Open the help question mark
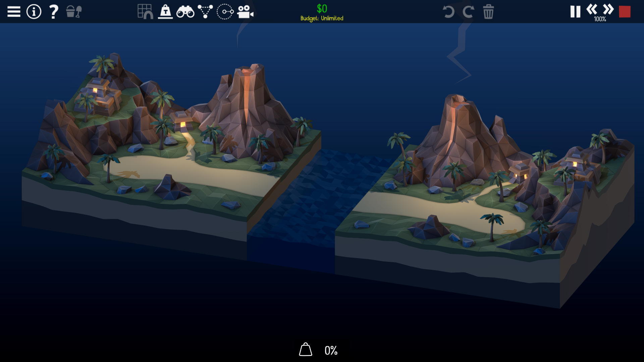Screen dimensions: 644x362 (53, 12)
